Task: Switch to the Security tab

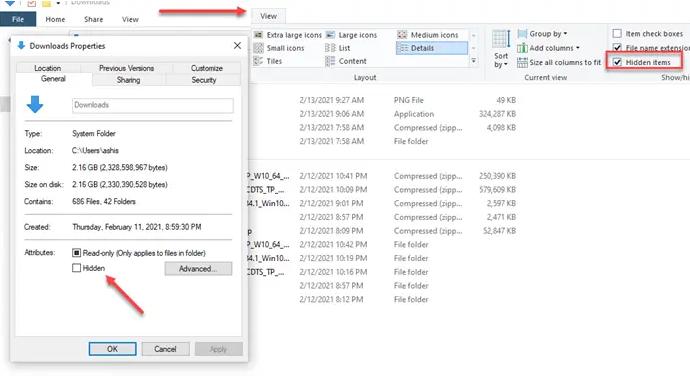Action: tap(204, 80)
